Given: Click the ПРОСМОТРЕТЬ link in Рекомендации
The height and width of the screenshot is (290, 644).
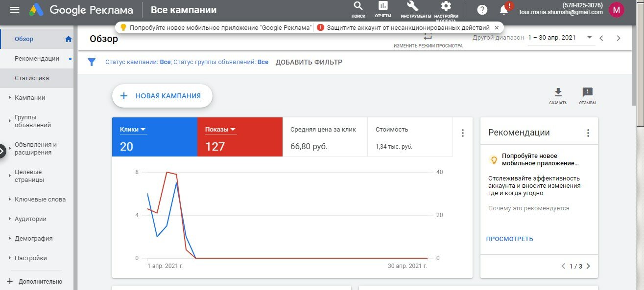Looking at the screenshot, I should tap(508, 238).
